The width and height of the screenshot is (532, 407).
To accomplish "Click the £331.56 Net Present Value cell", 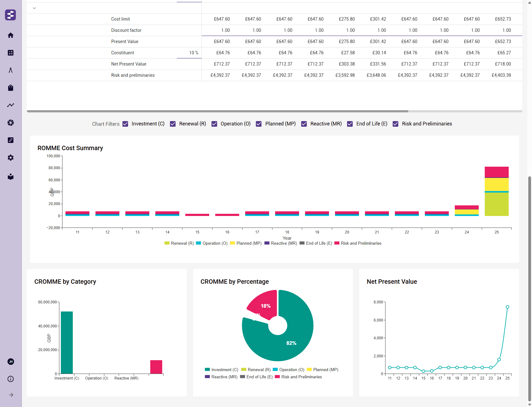I will point(378,64).
